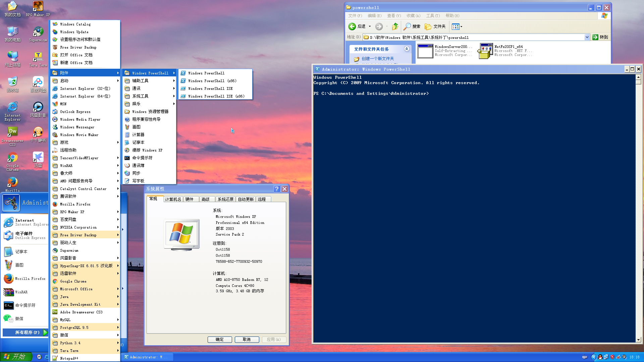644x362 pixels.
Task: Launch WinRAR from the start menu list
Action: pos(16,292)
